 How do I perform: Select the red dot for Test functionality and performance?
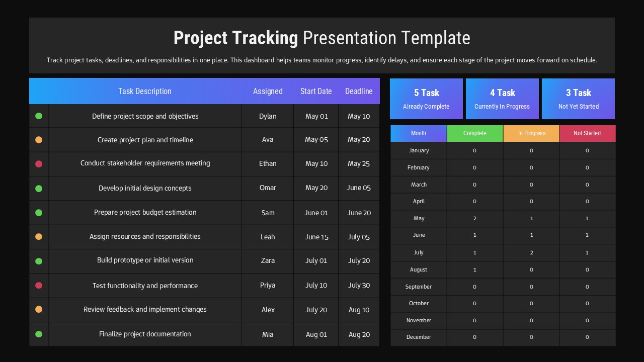coord(39,286)
